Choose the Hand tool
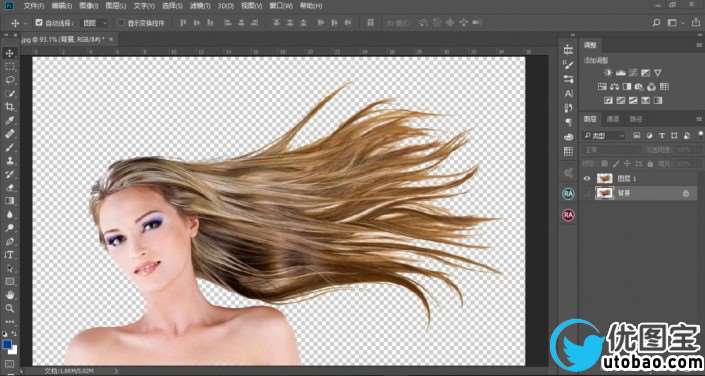Screen dimensions: 705x376 (9, 295)
